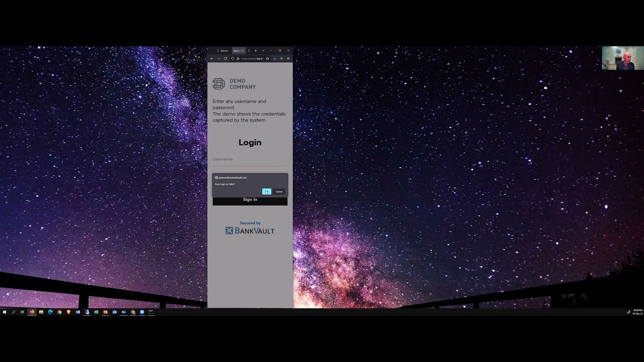
Task: Click the Demo Company logo
Action: tap(234, 84)
